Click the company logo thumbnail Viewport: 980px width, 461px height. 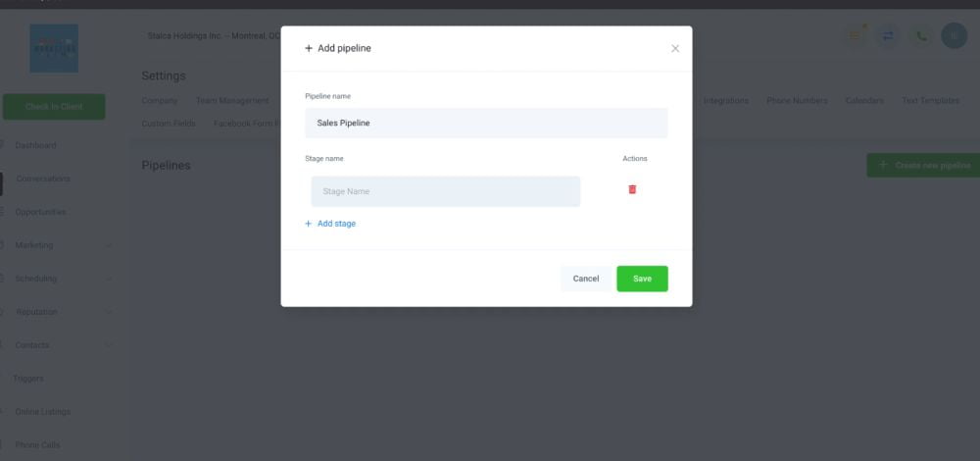[54, 48]
